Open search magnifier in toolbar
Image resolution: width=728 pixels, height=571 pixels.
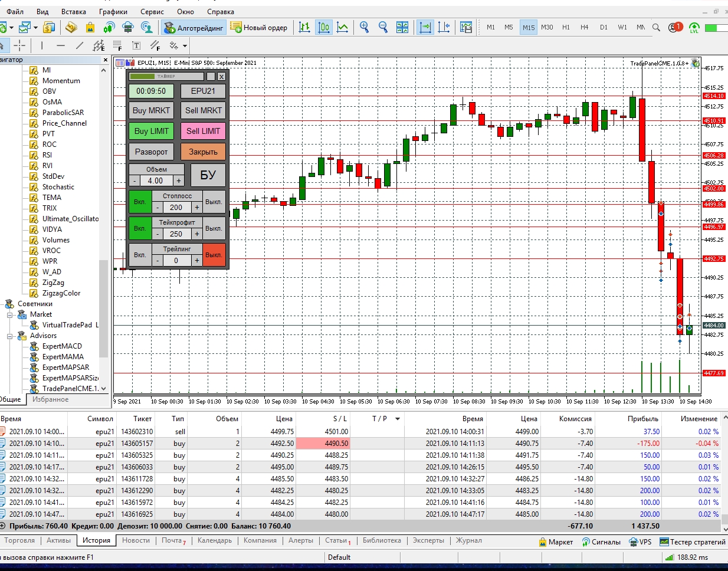click(x=656, y=27)
